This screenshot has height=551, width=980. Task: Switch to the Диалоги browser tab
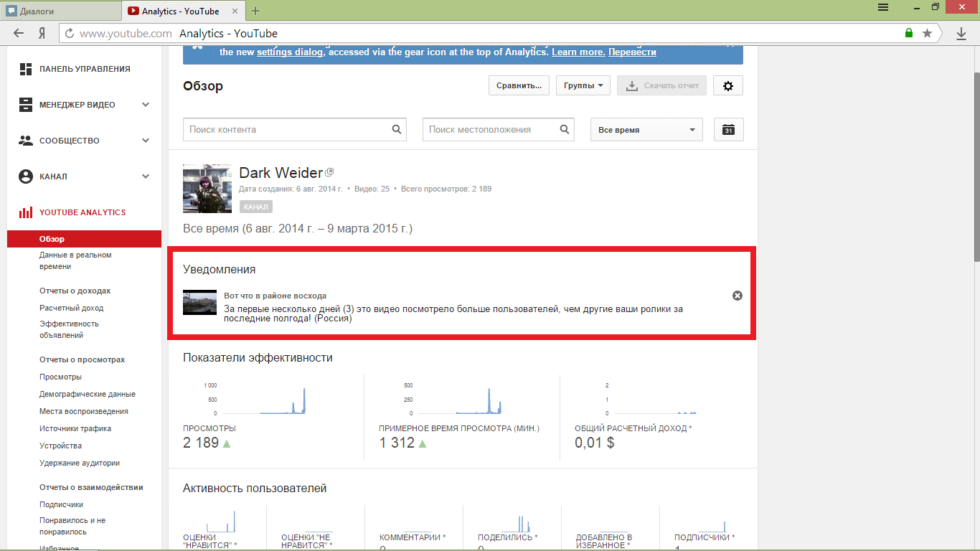pyautogui.click(x=61, y=11)
